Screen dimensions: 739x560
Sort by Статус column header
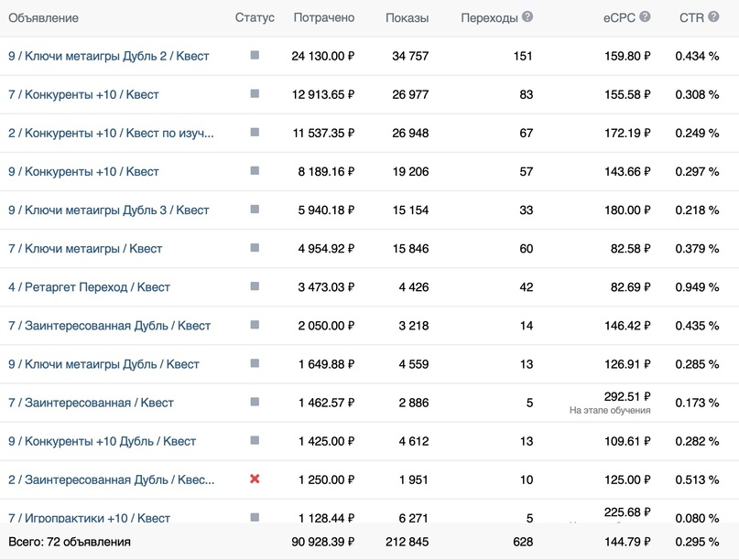pyautogui.click(x=255, y=18)
